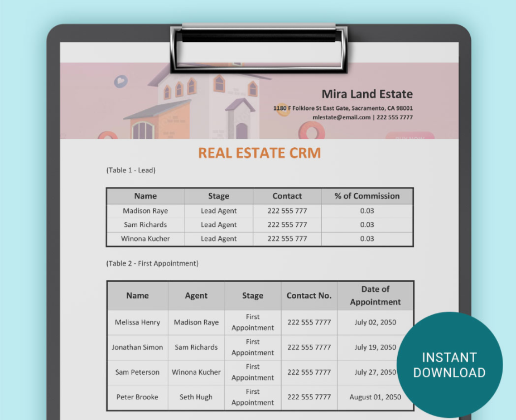516x420 pixels.
Task: Select the Peter Brooke name cell
Action: point(137,397)
